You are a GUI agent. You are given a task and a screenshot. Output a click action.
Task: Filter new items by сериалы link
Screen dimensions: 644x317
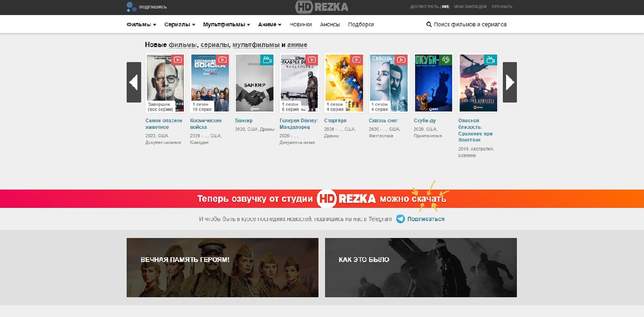(x=215, y=45)
